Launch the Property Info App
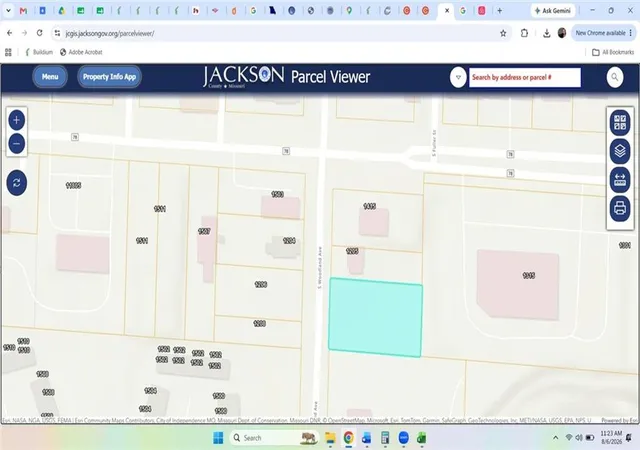Image resolution: width=640 pixels, height=450 pixels. [109, 77]
